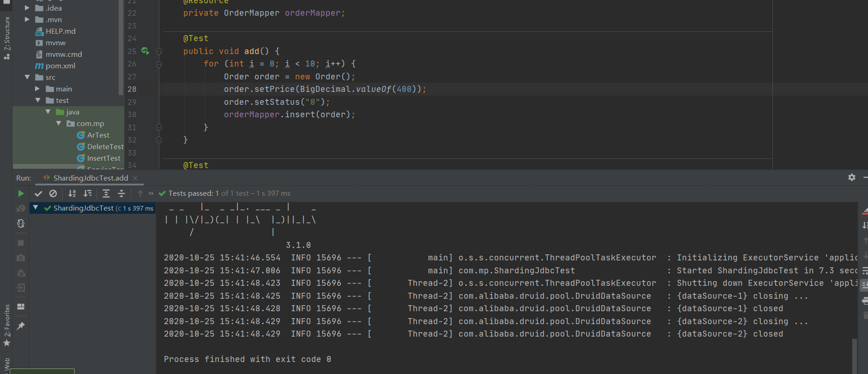Screen dimensions: 868x374
Task: Click HELP.md markdown file icon
Action: pos(39,31)
